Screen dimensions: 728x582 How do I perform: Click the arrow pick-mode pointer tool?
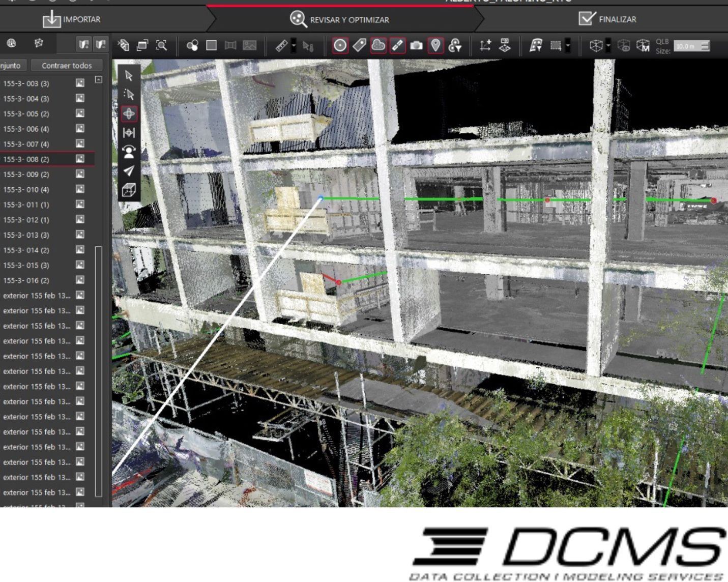point(129,75)
